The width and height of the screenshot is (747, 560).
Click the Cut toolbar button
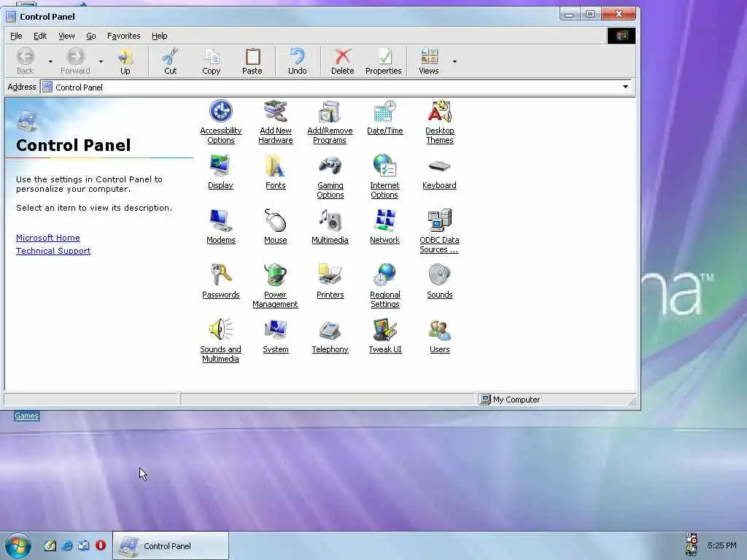coord(170,61)
